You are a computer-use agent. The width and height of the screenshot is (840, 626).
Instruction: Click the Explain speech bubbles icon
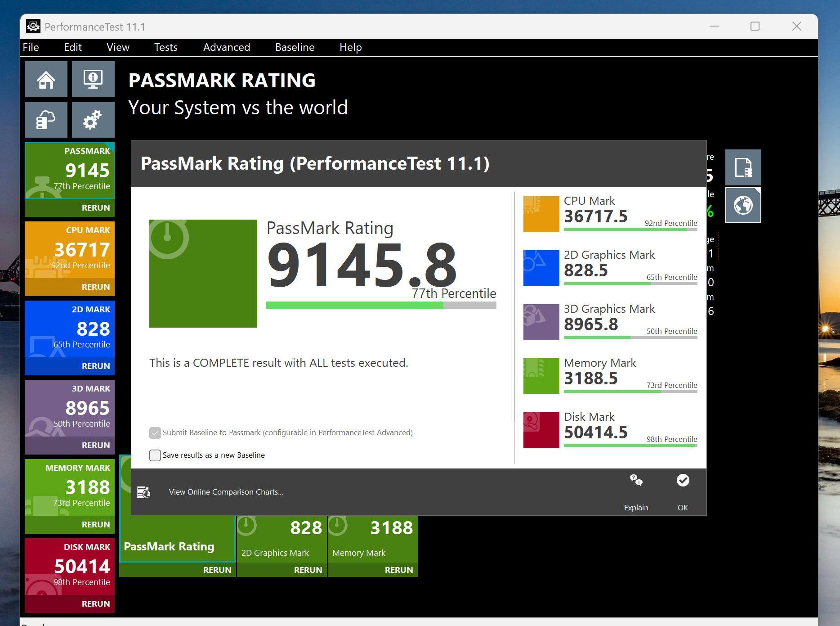pyautogui.click(x=636, y=480)
